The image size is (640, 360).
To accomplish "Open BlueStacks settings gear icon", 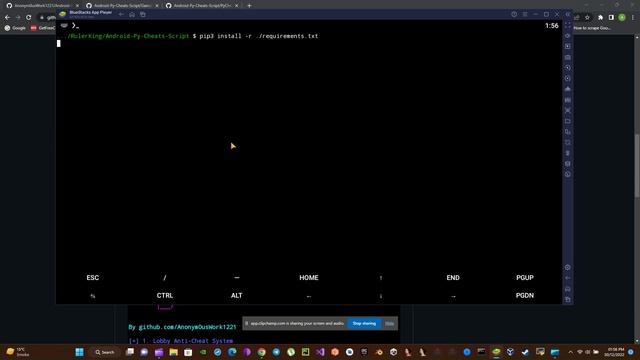I will (x=568, y=267).
